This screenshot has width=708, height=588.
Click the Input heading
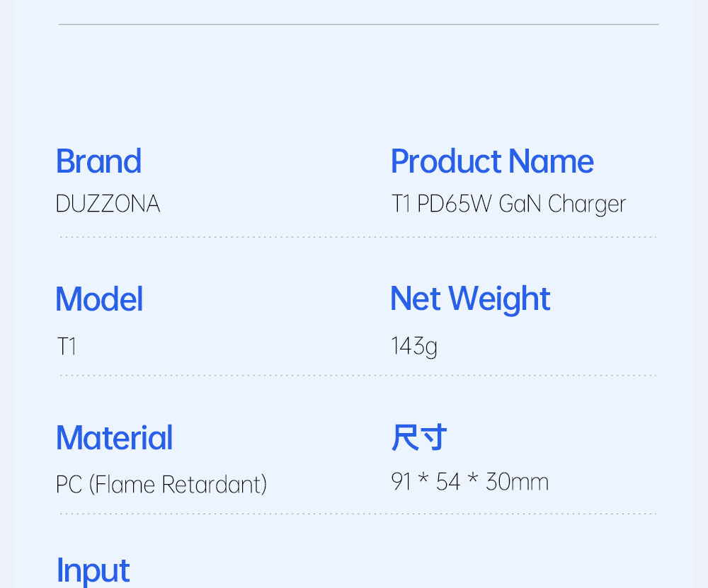coord(93,571)
